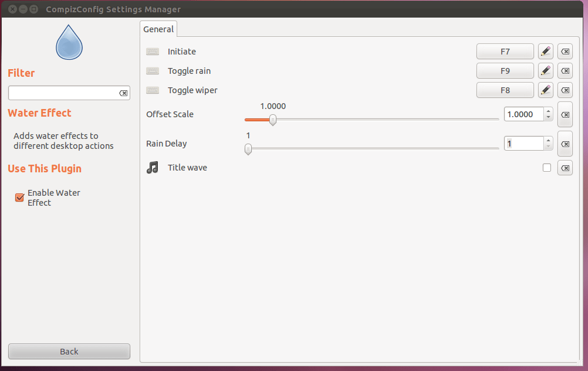Click the Offset Scale value field
The width and height of the screenshot is (588, 371).
coord(524,114)
